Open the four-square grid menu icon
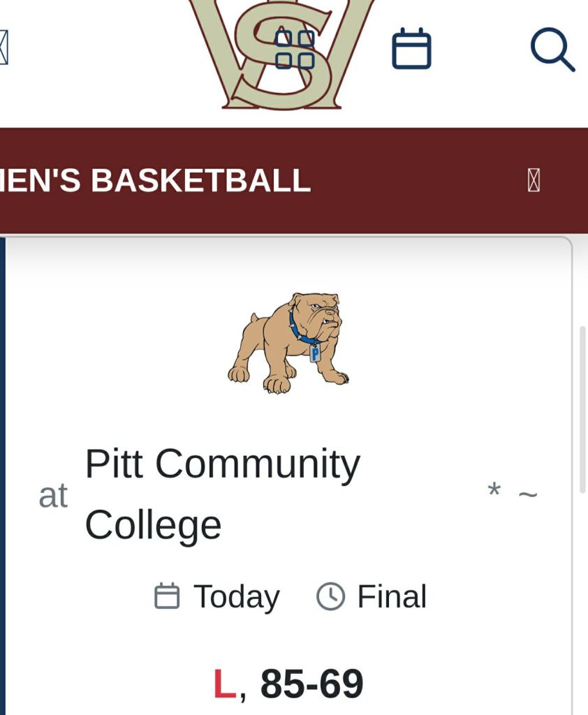Image resolution: width=588 pixels, height=715 pixels. 295,49
